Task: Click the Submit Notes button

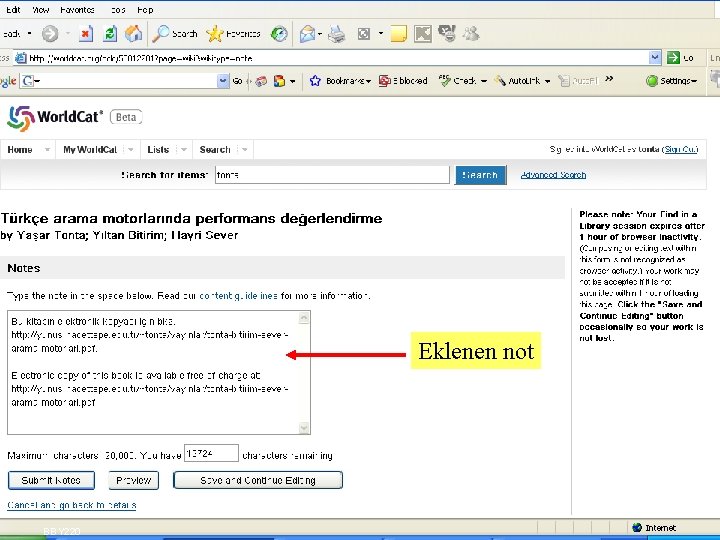Action: (x=51, y=480)
